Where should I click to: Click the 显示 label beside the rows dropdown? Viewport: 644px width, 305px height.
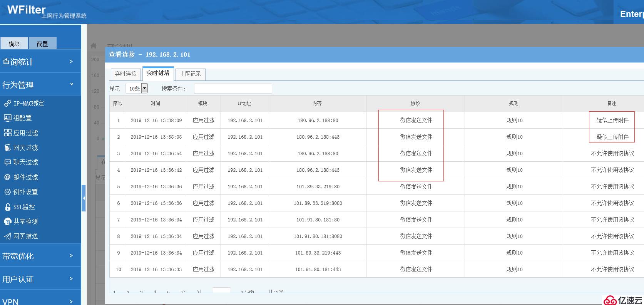[x=115, y=89]
